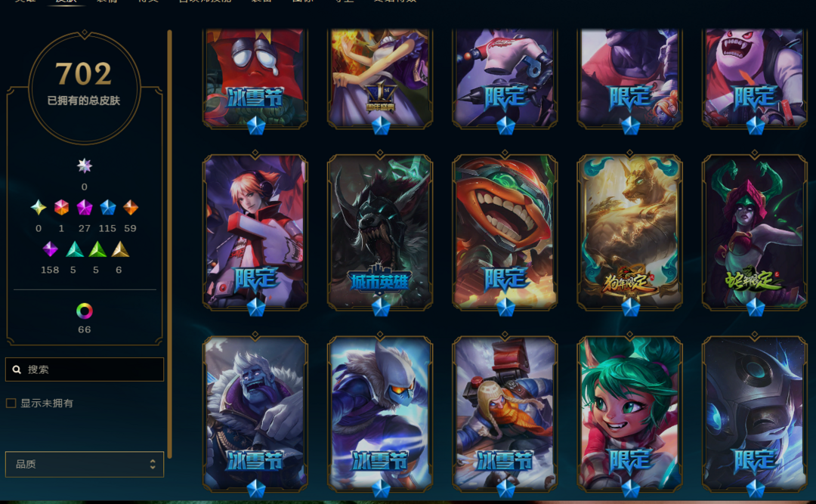816x504 pixels.
Task: Click the magnifier icon in the search box
Action: [17, 369]
